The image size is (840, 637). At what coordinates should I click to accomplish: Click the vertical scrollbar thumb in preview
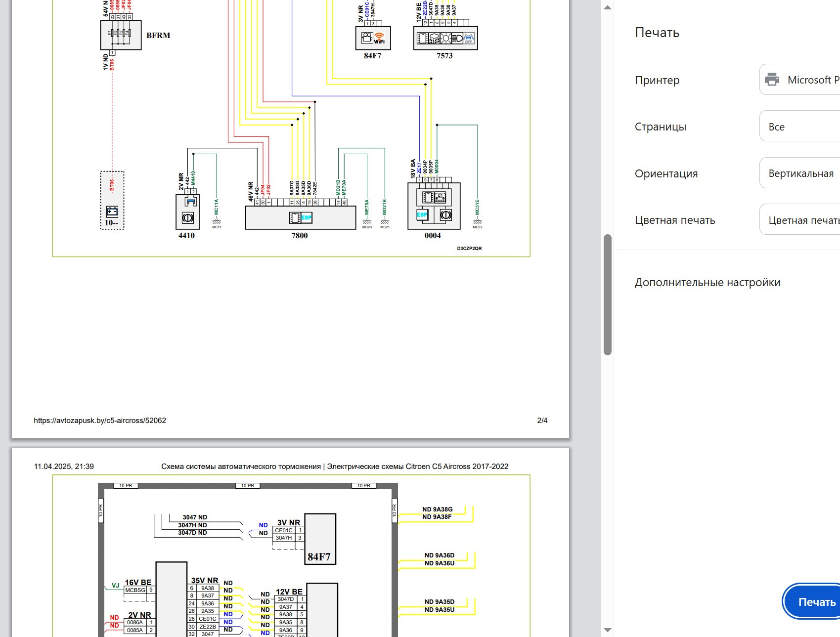608,295
